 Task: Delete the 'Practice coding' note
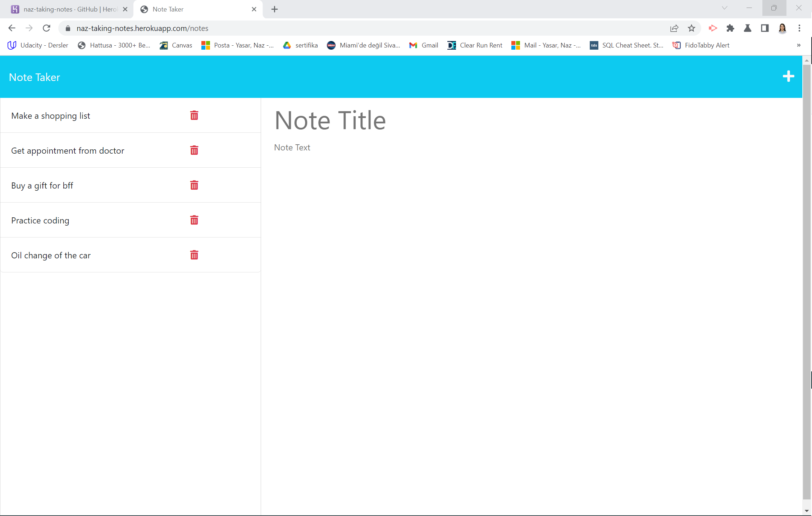194,220
